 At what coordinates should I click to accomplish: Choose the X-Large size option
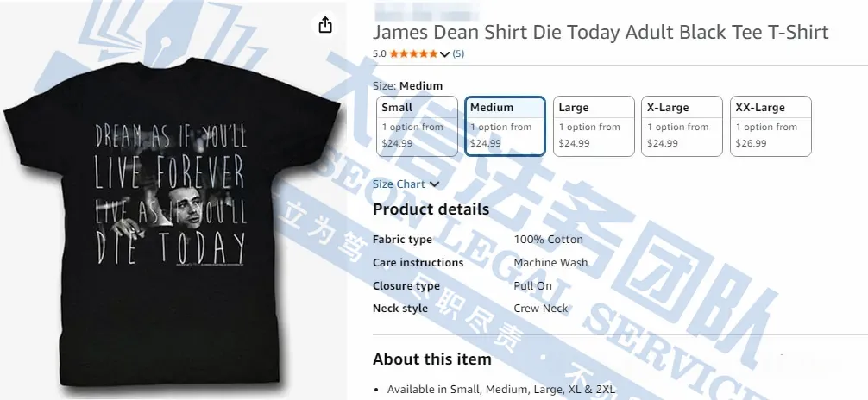(x=682, y=126)
